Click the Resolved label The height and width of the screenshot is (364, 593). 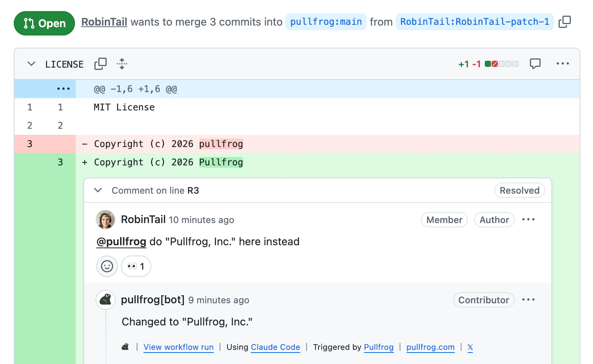520,190
